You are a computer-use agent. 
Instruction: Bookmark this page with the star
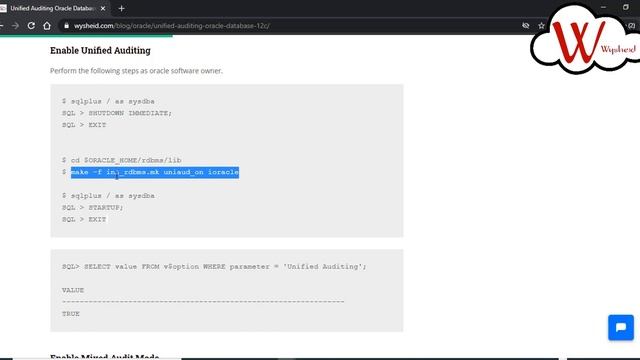pyautogui.click(x=541, y=26)
